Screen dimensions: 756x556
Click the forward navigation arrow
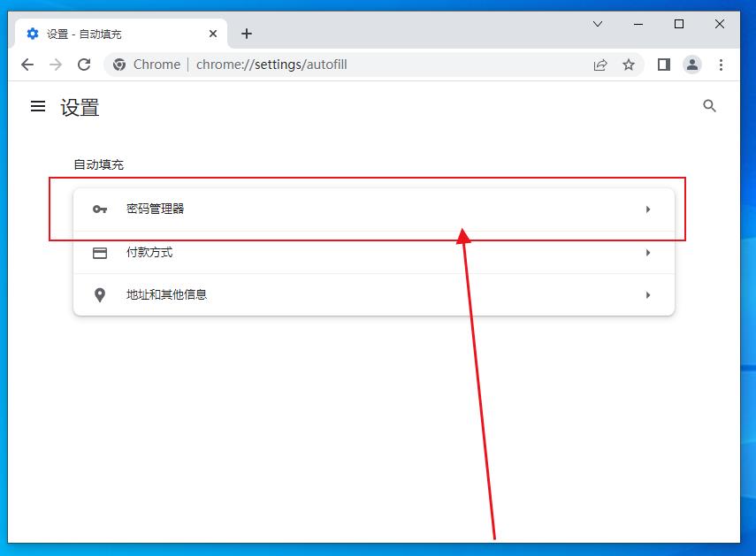tap(56, 65)
